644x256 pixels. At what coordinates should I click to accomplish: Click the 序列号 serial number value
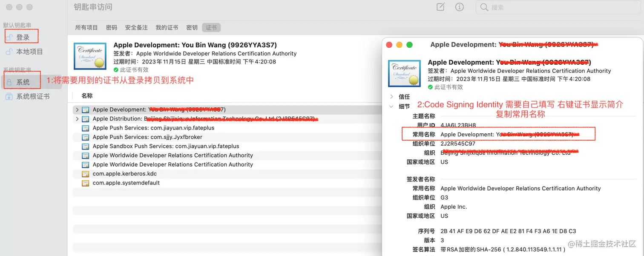click(x=508, y=231)
